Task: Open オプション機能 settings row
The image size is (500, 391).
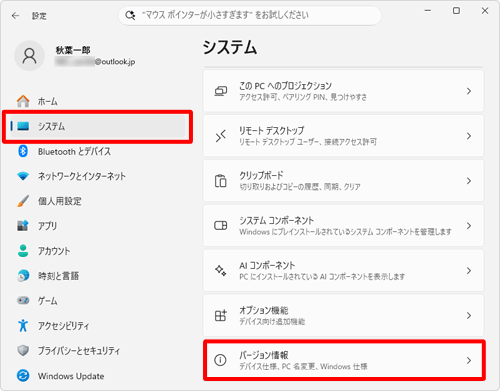Action: coord(343,315)
